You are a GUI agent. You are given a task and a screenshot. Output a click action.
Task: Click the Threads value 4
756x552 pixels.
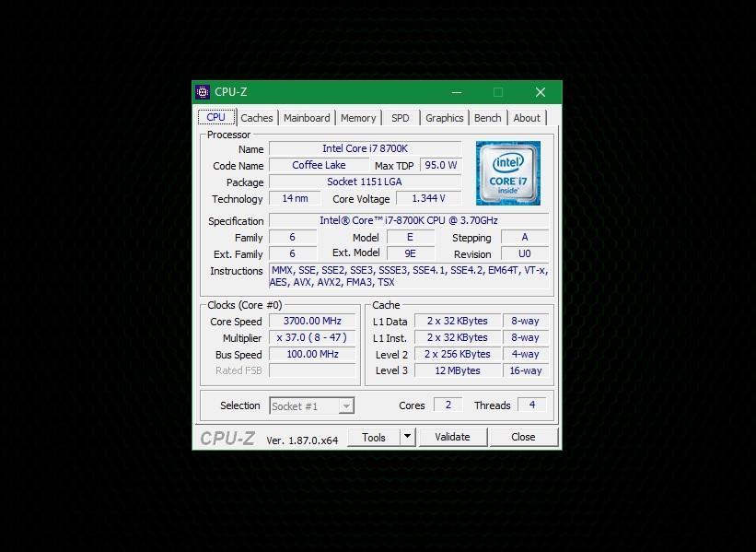point(532,405)
